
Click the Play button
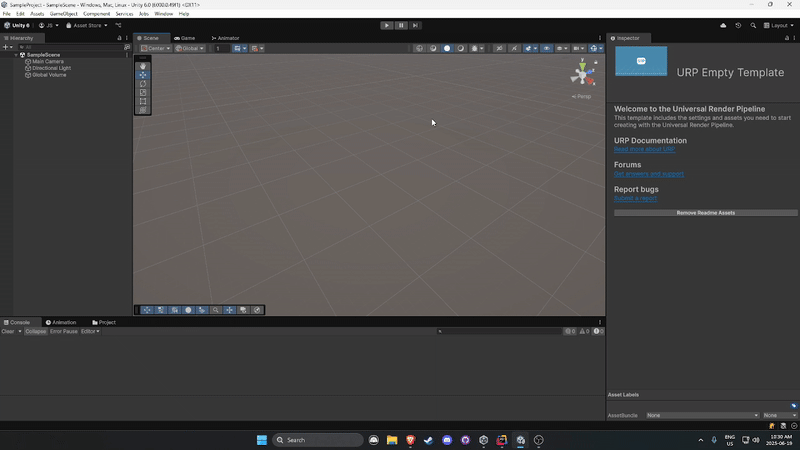[387, 26]
